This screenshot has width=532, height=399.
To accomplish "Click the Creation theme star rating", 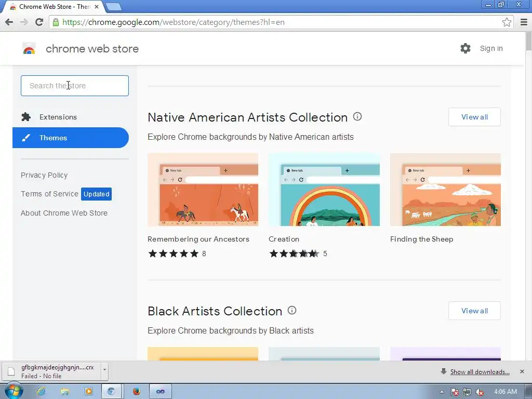I will (x=294, y=254).
